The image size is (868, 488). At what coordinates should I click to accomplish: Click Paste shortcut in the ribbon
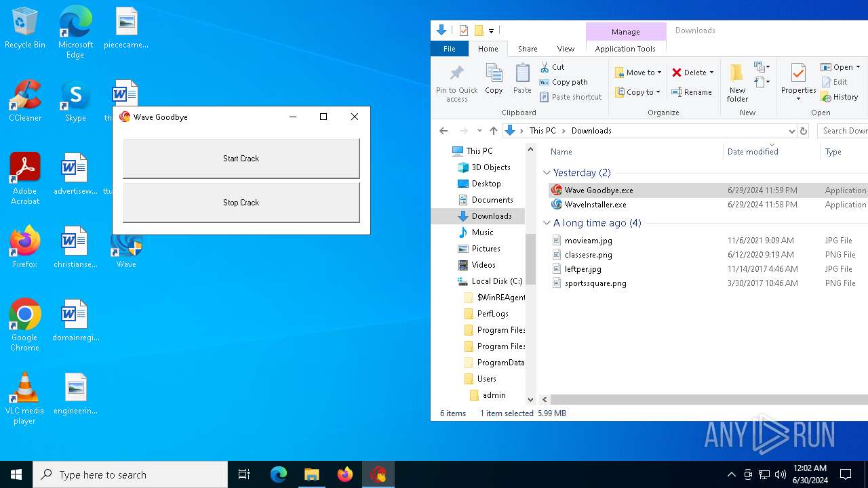point(570,97)
